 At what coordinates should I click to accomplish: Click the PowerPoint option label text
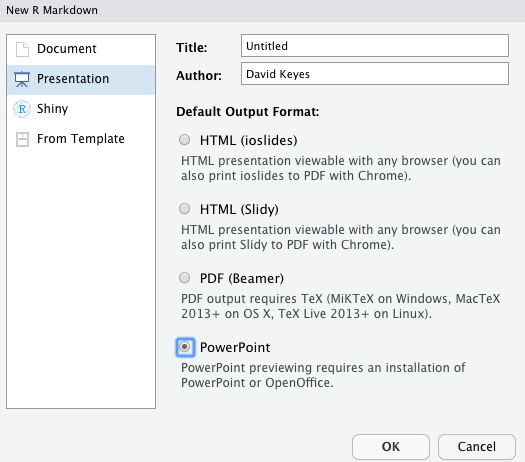pos(235,348)
